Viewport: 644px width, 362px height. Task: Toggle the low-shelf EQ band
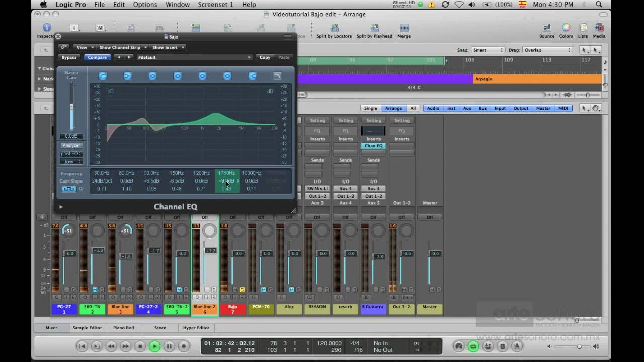(x=127, y=76)
